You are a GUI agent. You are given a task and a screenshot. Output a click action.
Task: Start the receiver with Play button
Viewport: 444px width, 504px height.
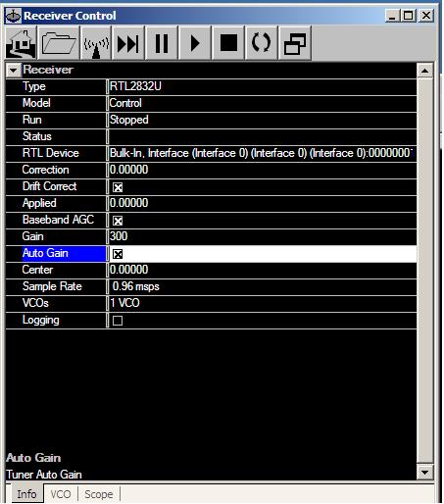(x=195, y=43)
